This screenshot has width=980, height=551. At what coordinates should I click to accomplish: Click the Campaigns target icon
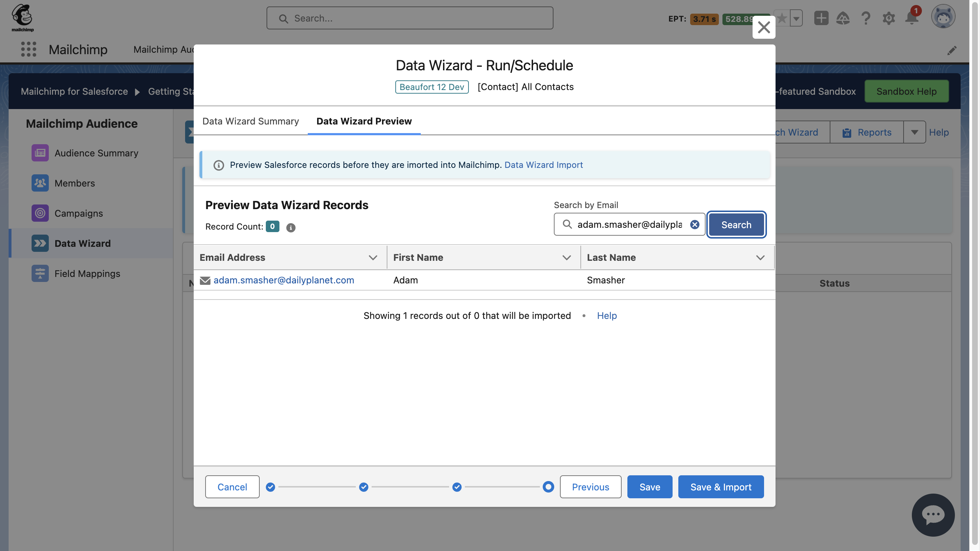point(40,213)
